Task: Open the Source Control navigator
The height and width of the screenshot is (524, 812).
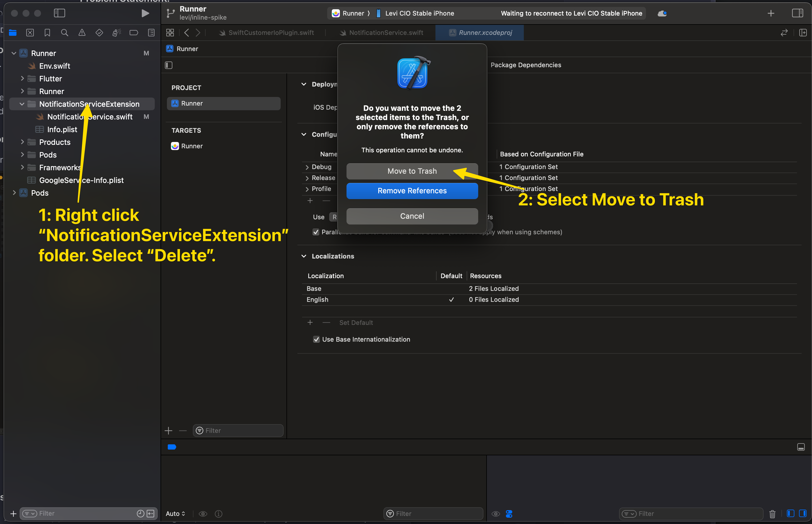Action: [x=30, y=33]
